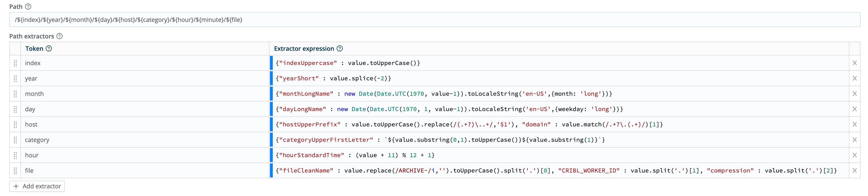Viewport: 868px width, 196px height.
Task: Grab the drag handle for month row
Action: pyautogui.click(x=15, y=94)
